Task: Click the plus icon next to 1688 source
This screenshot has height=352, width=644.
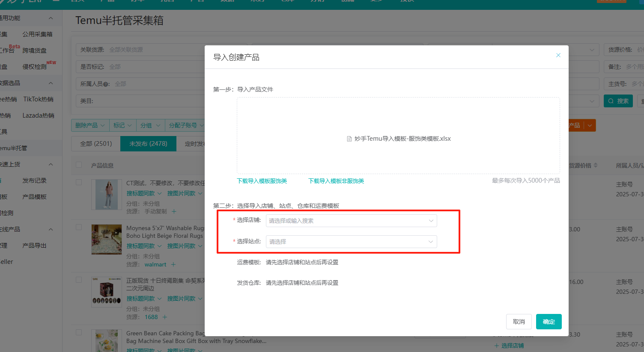Action: (165, 317)
